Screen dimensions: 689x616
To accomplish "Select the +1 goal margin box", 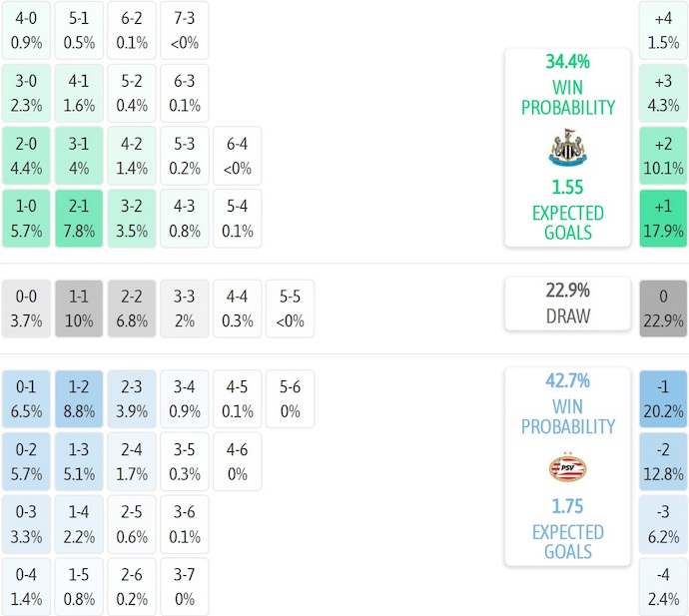I will [663, 219].
